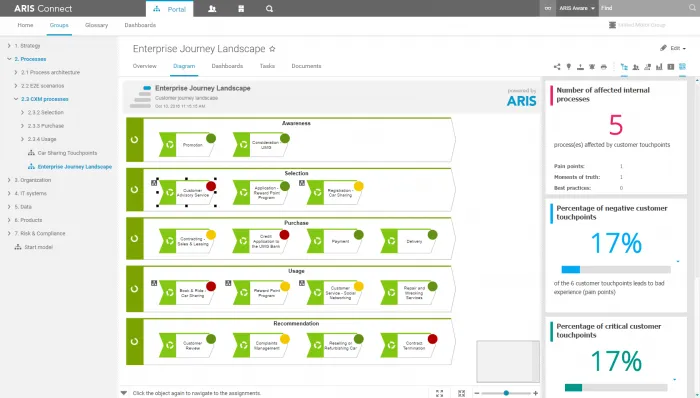Viewport: 700px width, 398px height.
Task: Click the pin/location marker toolbar icon
Action: pos(568,67)
